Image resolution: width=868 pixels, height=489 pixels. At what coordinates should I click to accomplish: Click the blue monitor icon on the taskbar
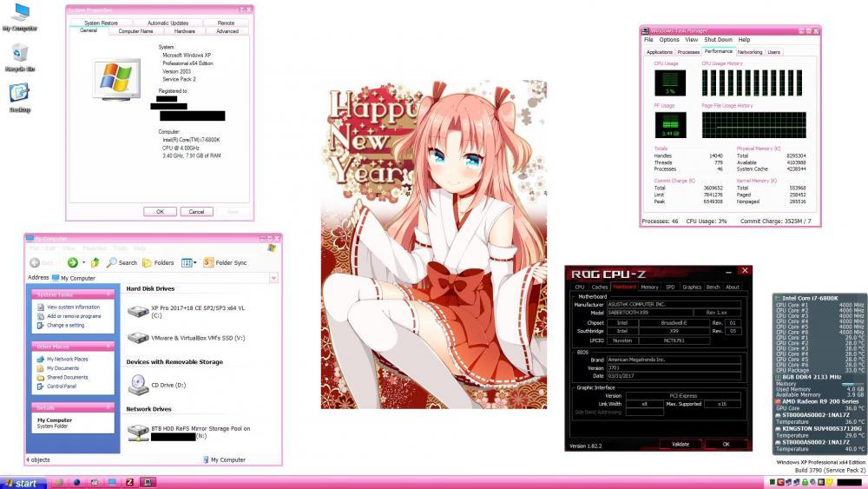point(112,482)
